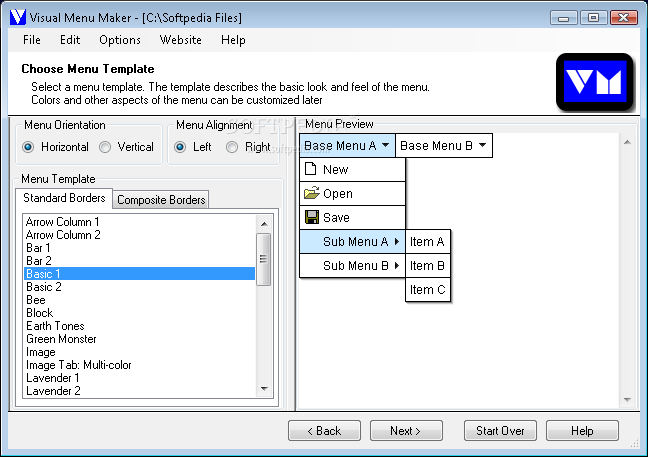Select the Image template
This screenshot has height=457, width=648.
tap(140, 352)
